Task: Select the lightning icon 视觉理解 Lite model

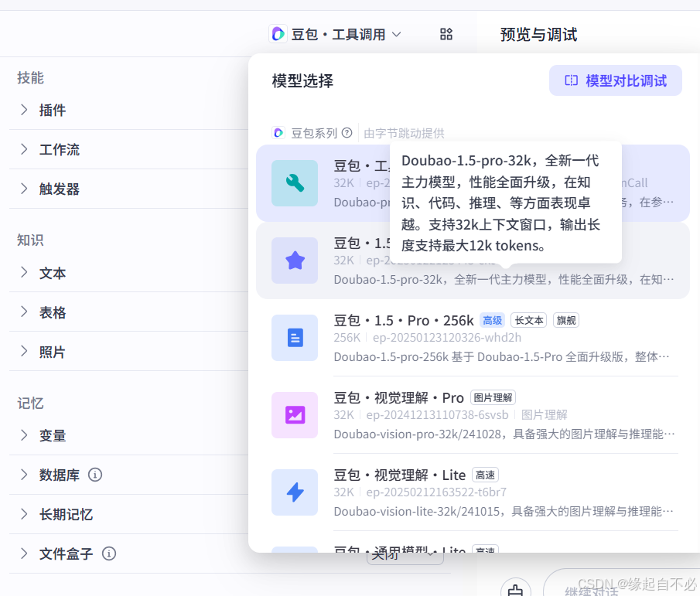Action: click(295, 492)
